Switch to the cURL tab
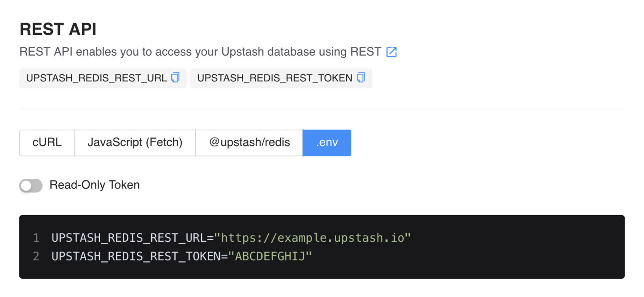The image size is (644, 297). point(46,143)
